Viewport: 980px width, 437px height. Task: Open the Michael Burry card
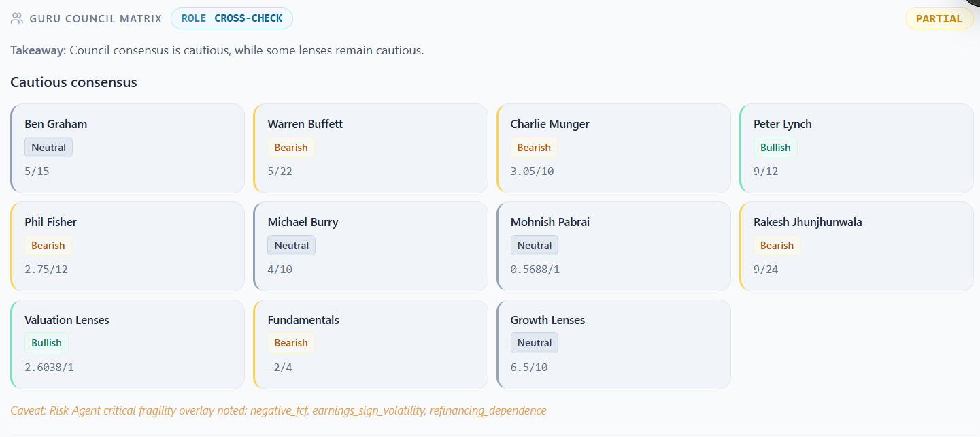point(371,246)
